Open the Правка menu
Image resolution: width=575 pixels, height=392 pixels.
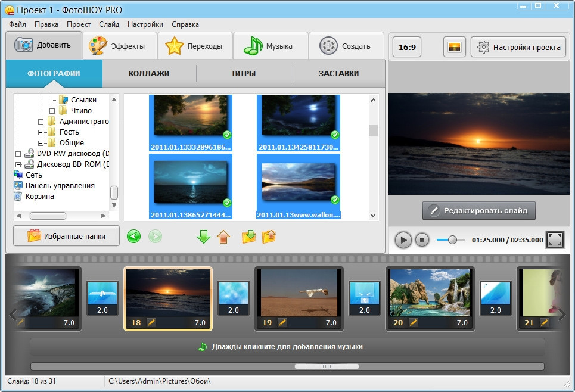(x=46, y=24)
